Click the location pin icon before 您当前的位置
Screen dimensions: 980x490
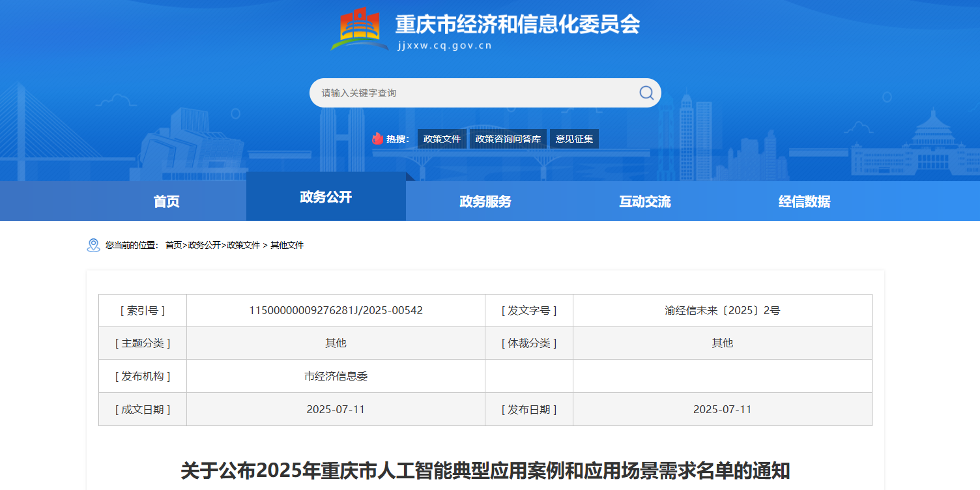click(x=93, y=245)
